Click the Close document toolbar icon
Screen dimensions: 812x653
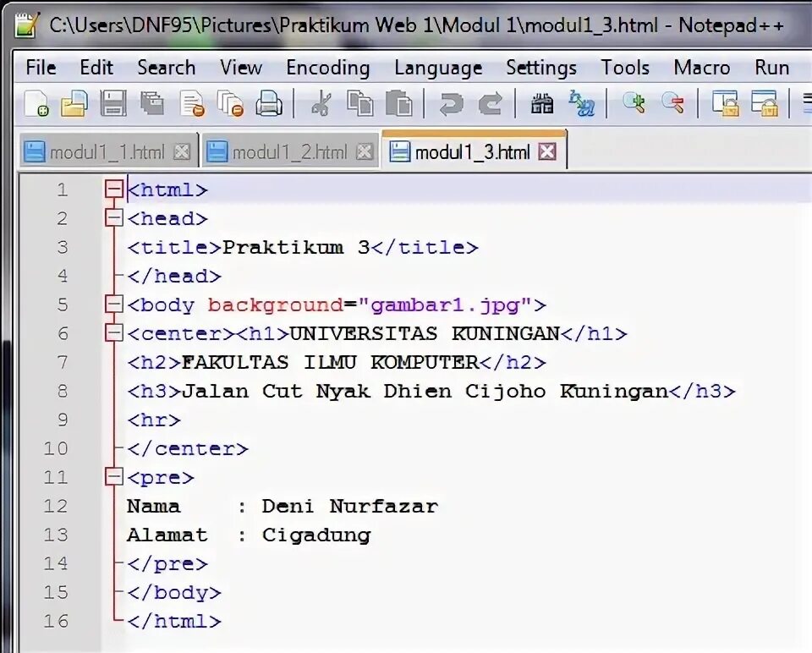coord(192,103)
